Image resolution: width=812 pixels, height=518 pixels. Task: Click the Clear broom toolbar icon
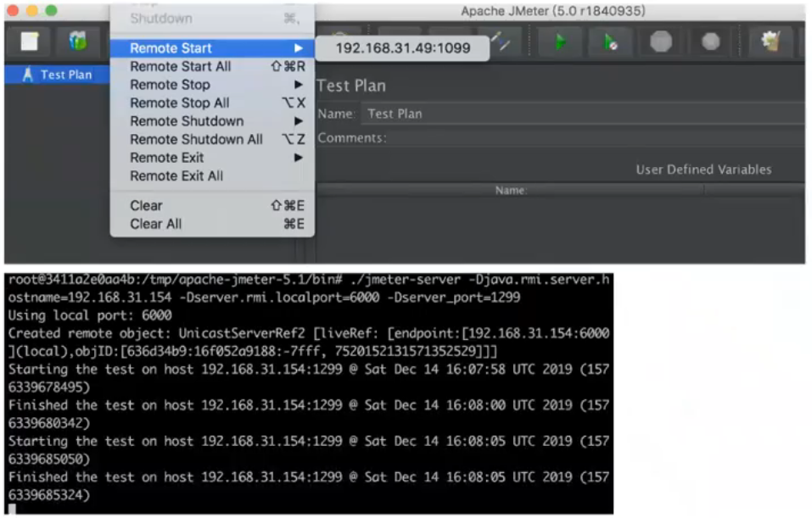click(771, 41)
